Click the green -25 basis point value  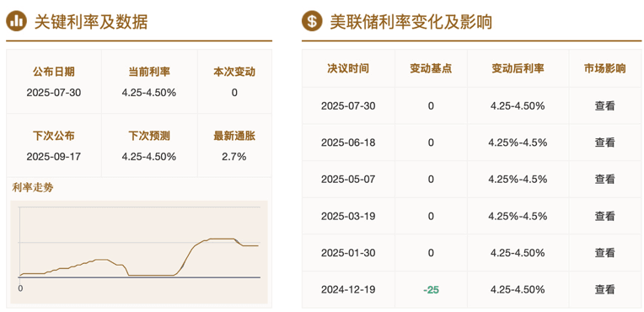(431, 290)
